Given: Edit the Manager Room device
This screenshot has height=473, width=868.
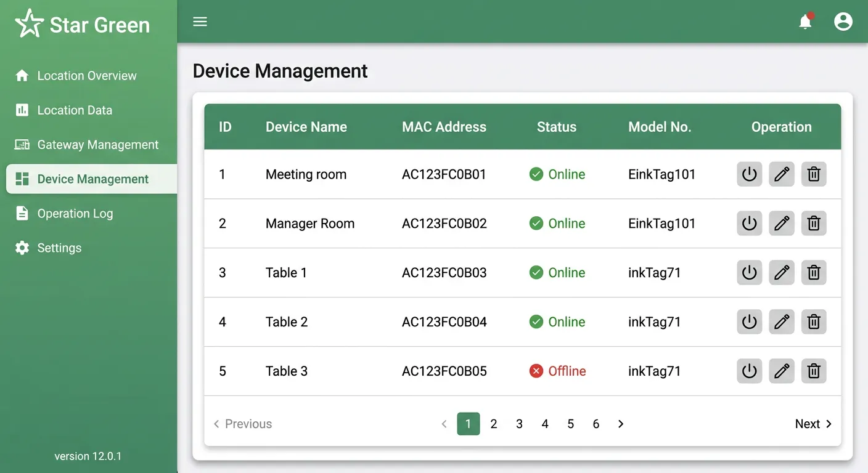Looking at the screenshot, I should 782,224.
